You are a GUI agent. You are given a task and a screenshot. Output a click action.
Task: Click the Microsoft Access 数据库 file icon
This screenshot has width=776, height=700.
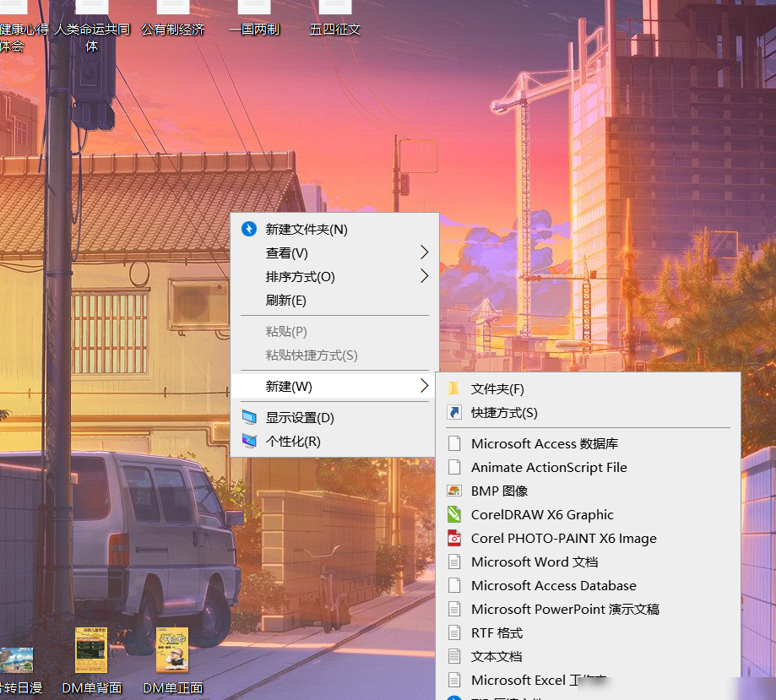click(454, 443)
